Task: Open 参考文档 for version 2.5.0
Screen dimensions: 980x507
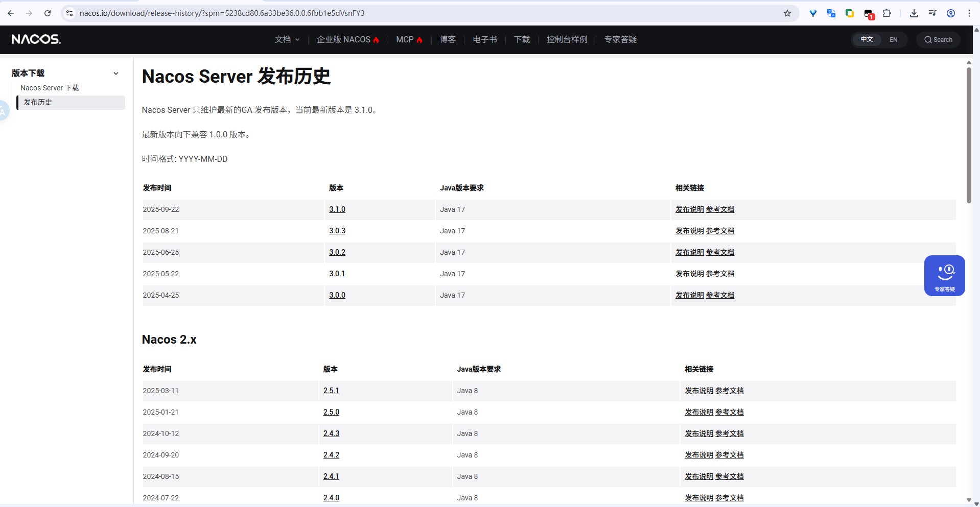Action: point(730,412)
